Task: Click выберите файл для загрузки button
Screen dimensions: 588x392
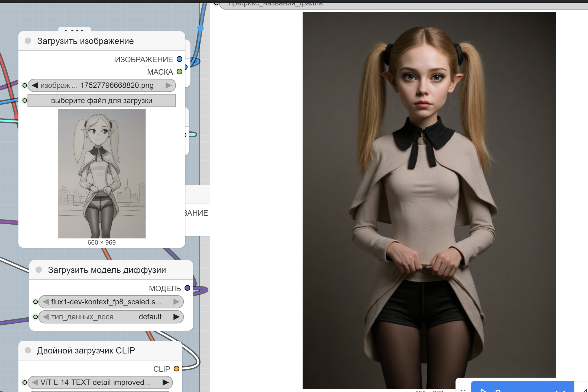Action: (102, 101)
